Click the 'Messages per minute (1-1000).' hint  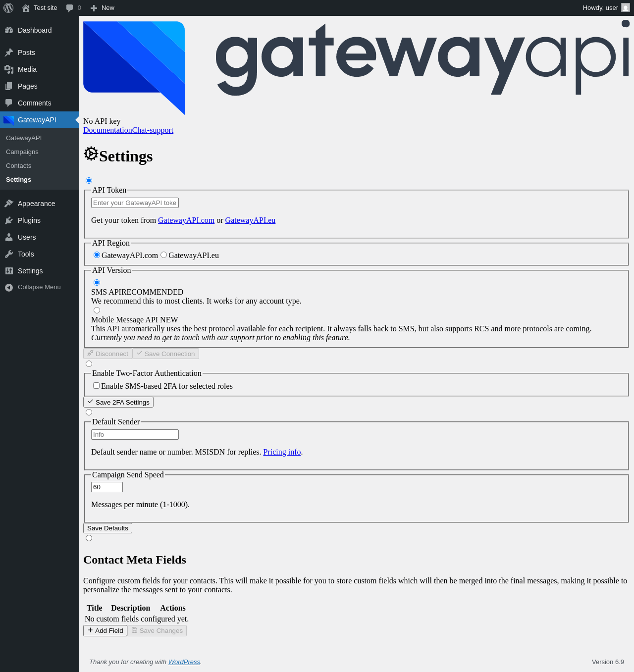(140, 505)
